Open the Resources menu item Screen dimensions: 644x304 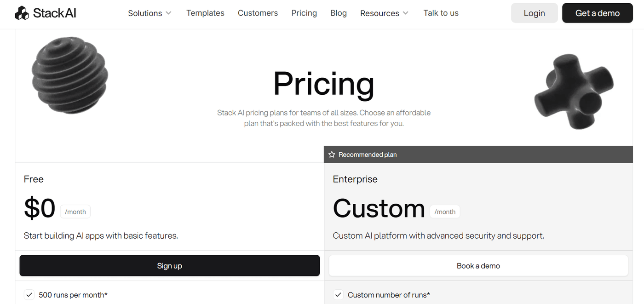pyautogui.click(x=379, y=13)
